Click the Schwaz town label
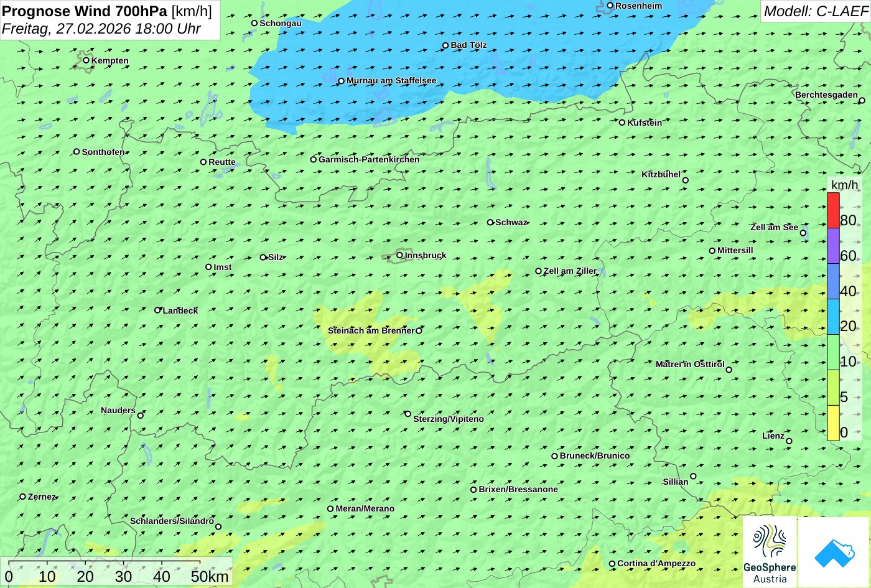871x588 pixels. (511, 222)
